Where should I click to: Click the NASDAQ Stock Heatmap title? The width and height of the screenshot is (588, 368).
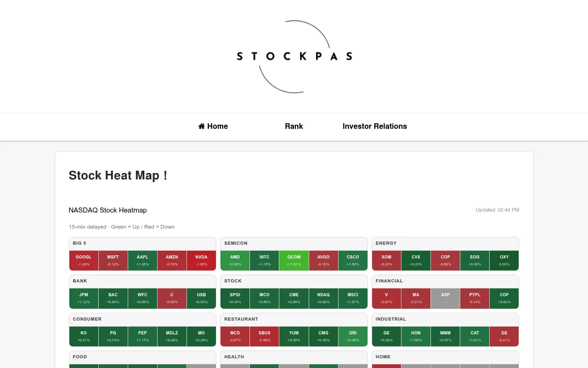pos(107,210)
